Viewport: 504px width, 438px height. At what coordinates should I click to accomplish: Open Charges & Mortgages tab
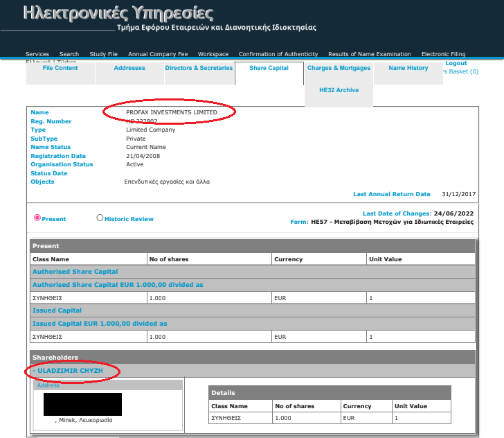[x=339, y=69]
